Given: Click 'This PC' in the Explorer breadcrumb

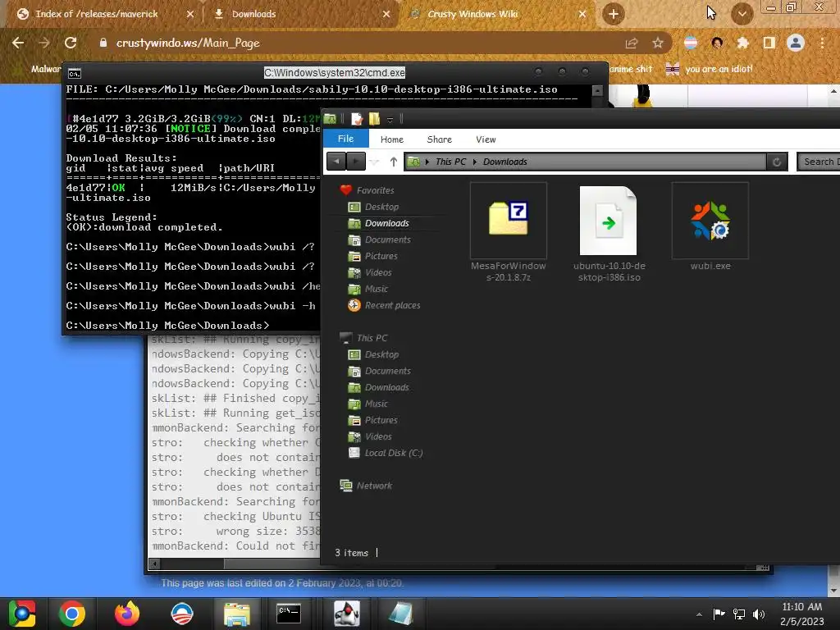Looking at the screenshot, I should (450, 162).
